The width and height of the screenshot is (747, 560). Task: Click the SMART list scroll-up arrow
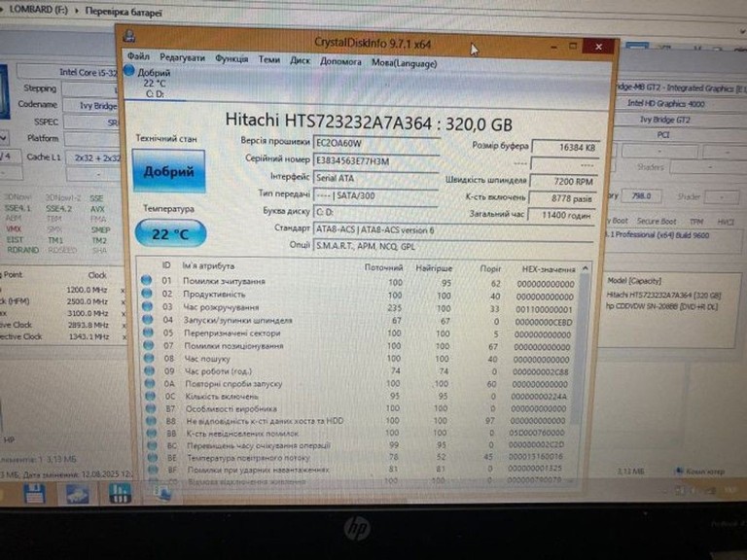coord(586,268)
